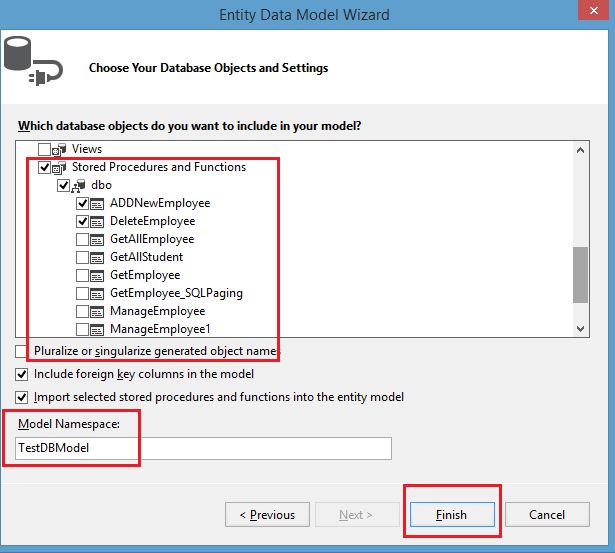Click the DeleteEmployee procedure icon
This screenshot has height=553, width=615.
point(97,222)
